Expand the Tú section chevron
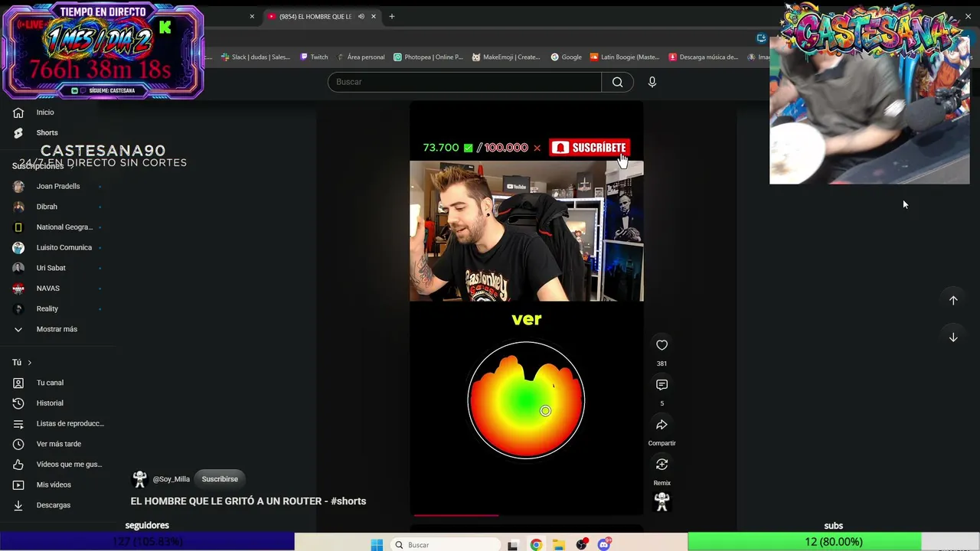Image resolution: width=980 pixels, height=551 pixels. coord(30,363)
